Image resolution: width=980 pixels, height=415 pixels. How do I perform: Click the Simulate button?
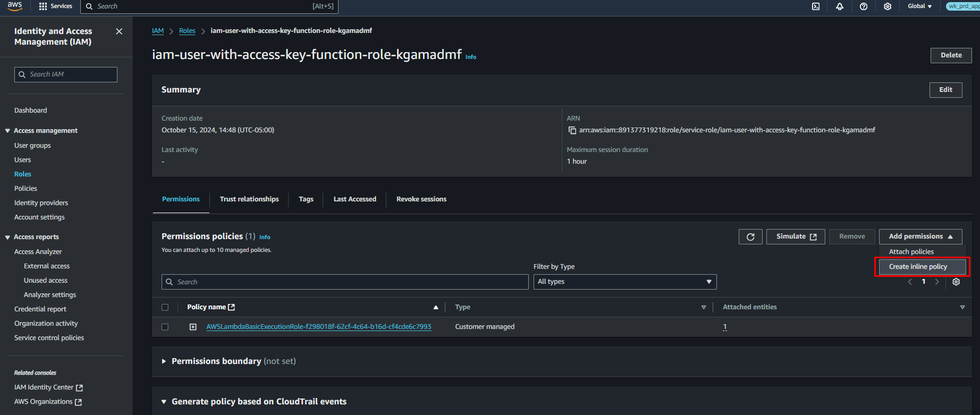pyautogui.click(x=796, y=236)
